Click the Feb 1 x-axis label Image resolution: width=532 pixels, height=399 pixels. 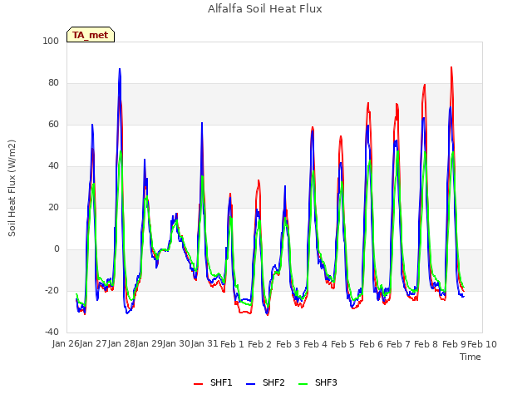(232, 344)
